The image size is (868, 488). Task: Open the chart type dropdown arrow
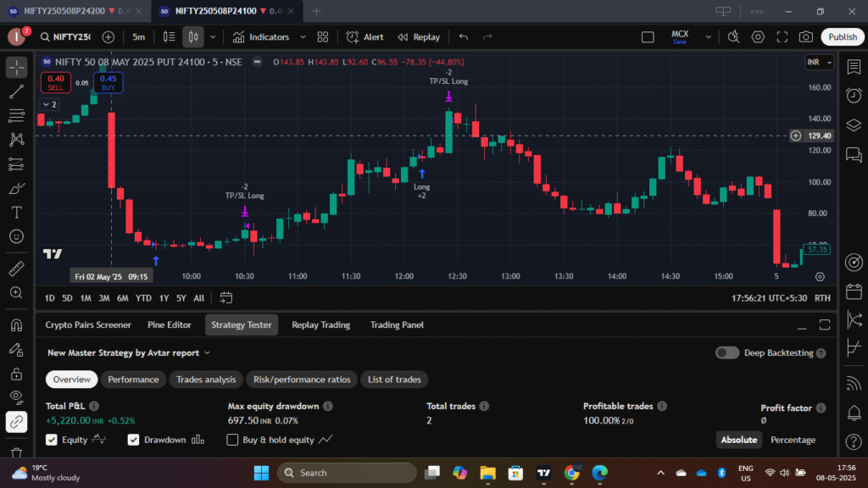[x=213, y=37]
